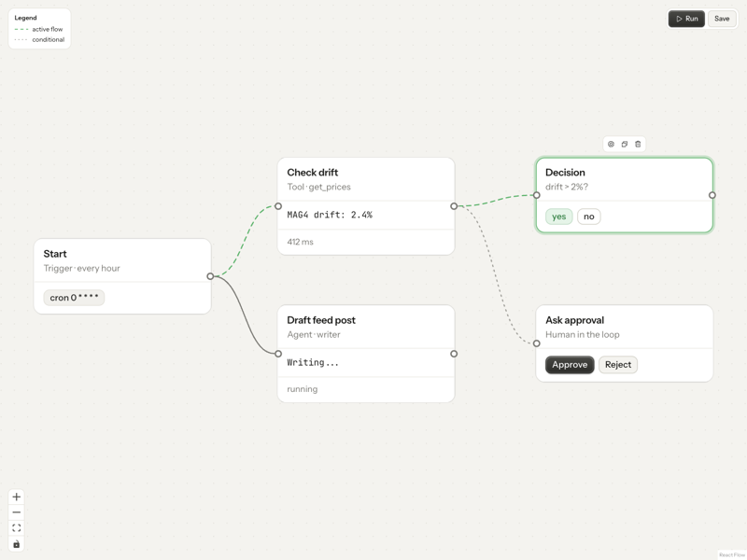Select the no branch in Decision
This screenshot has height=560, width=747.
[x=589, y=217]
